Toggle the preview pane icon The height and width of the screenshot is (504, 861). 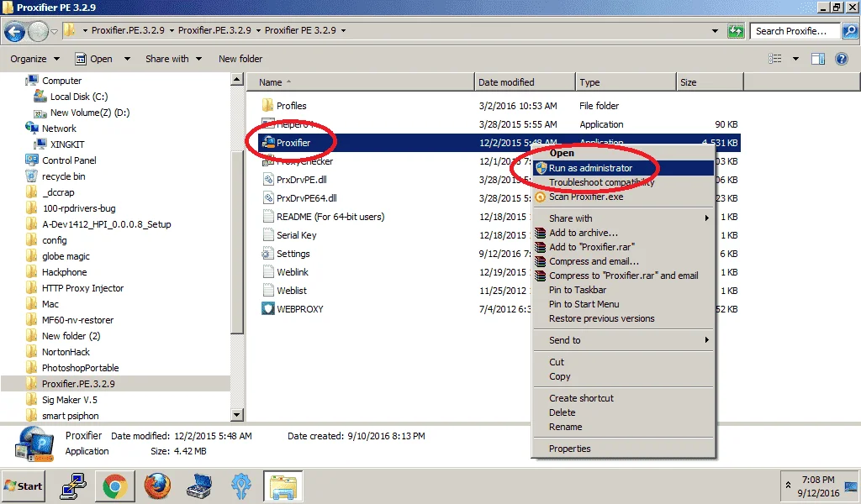(x=818, y=59)
